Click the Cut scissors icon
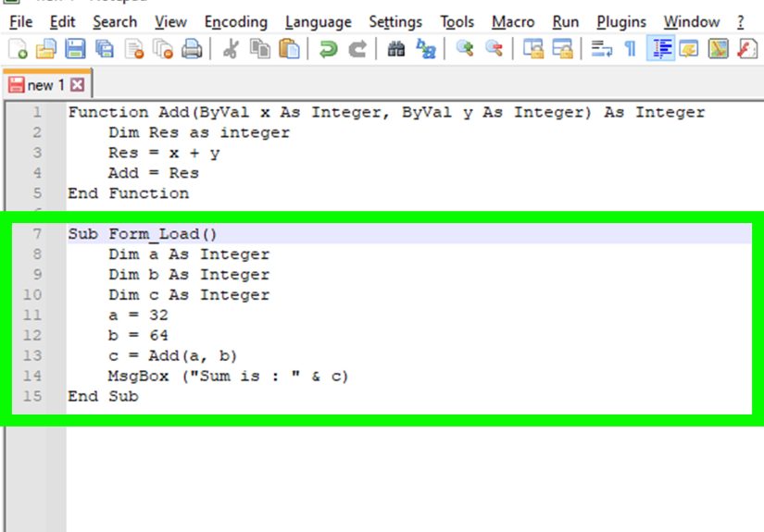The height and width of the screenshot is (532, 764). tap(231, 49)
